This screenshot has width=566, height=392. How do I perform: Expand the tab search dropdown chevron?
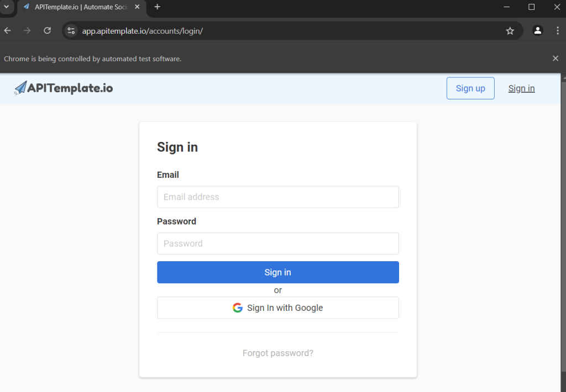7,7
